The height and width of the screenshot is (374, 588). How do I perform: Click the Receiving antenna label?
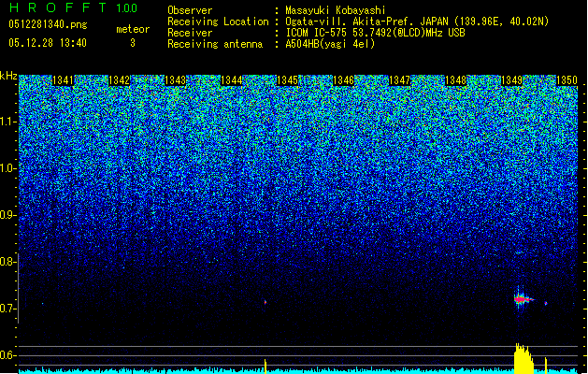[215, 44]
